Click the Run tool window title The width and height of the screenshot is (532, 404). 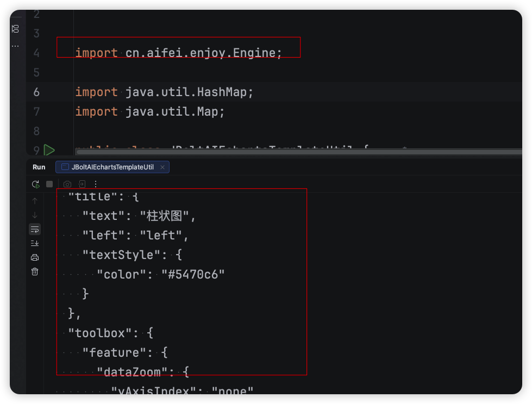(x=39, y=167)
